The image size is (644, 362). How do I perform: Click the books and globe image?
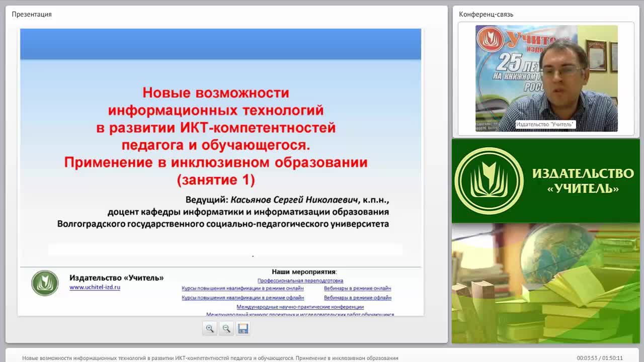(x=546, y=283)
